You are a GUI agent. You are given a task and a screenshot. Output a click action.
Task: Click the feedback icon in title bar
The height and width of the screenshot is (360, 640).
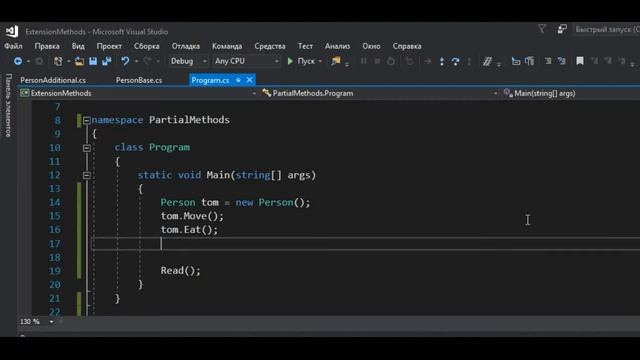(x=562, y=29)
